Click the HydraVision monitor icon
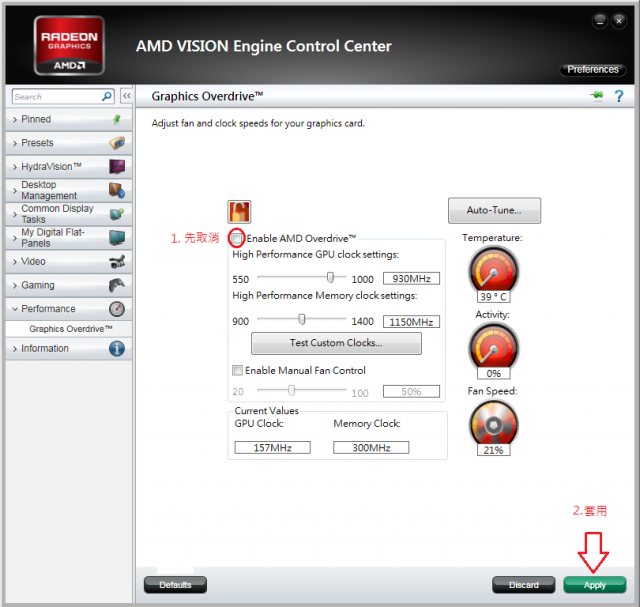This screenshot has width=640, height=607. tap(117, 167)
